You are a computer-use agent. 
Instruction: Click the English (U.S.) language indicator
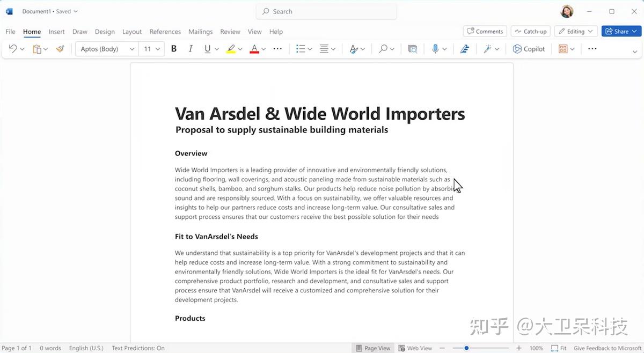point(86,348)
